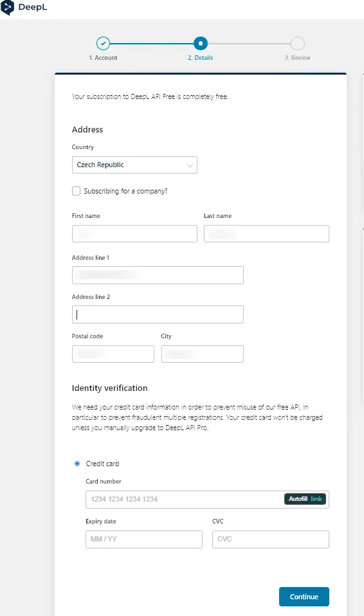The height and width of the screenshot is (616, 364).
Task: Click the Autofill link button
Action: [x=305, y=499]
